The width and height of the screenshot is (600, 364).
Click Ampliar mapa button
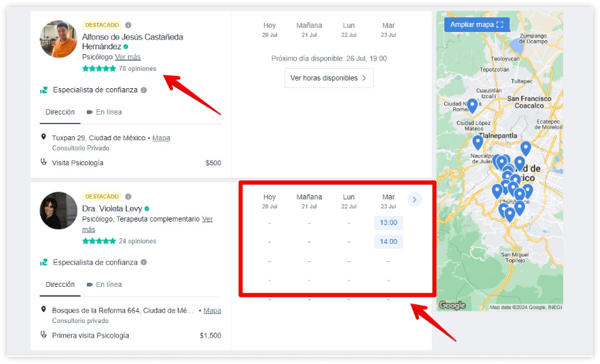click(477, 24)
